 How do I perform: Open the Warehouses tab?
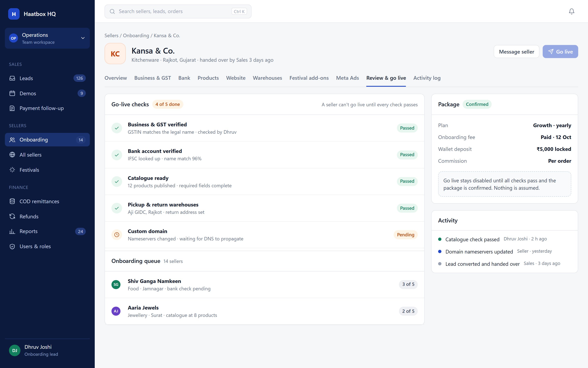[x=267, y=78]
